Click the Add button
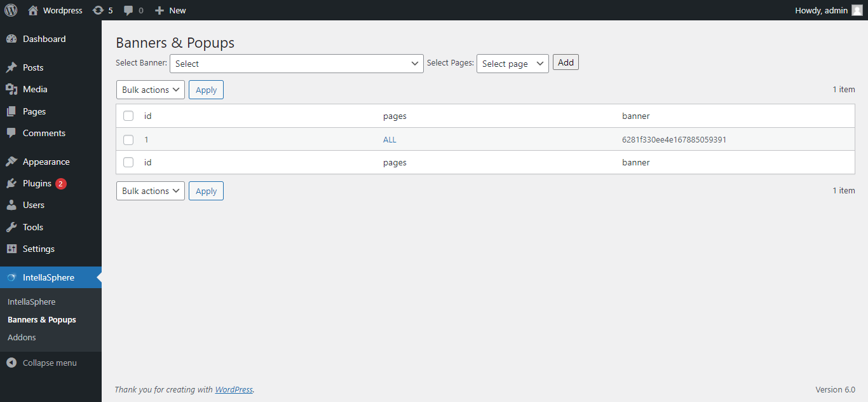Viewport: 868px width, 402px height. (566, 62)
